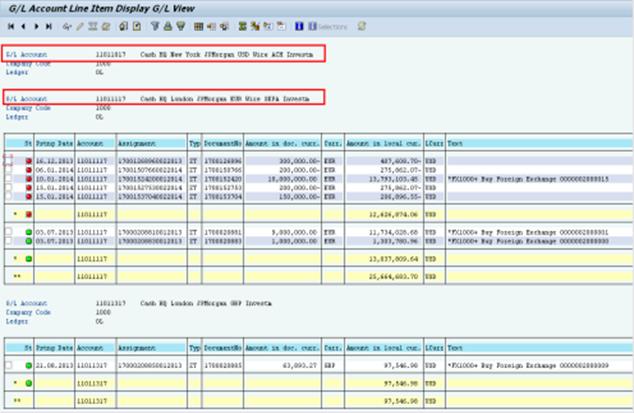
Task: Tick checkbox for the 06.01.2014 row
Action: point(8,170)
